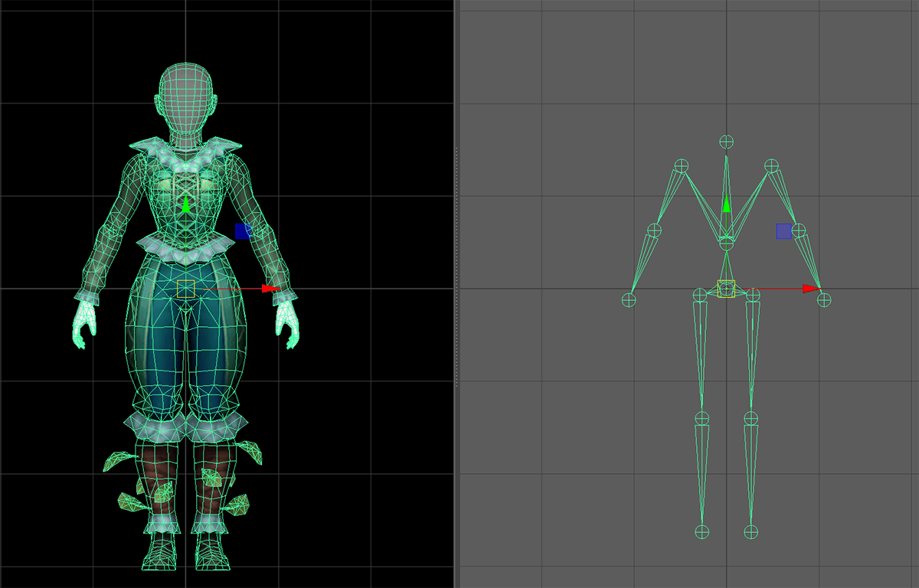Click the green Y-axis arrow in skeleton viewport

pos(726,204)
